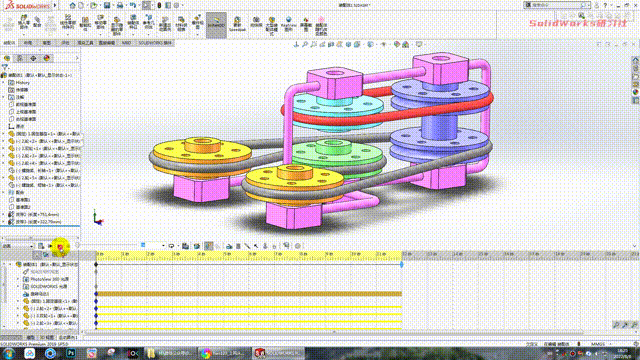
Task: Undo the last action
Action: point(133,5)
